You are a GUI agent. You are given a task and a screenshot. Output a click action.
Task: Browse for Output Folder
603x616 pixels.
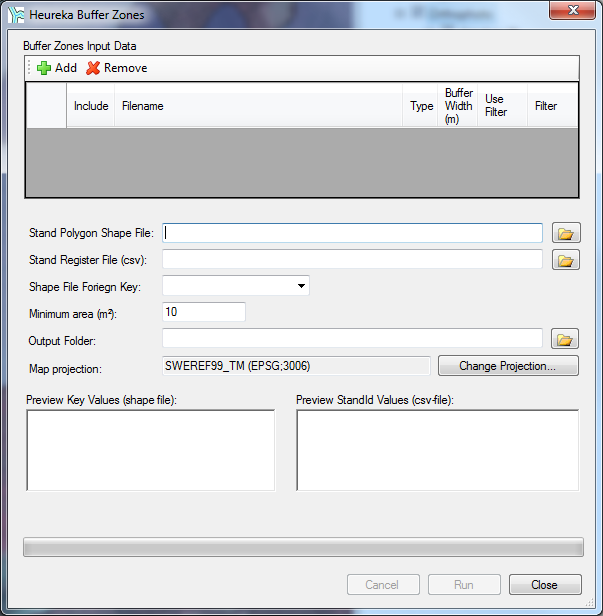tap(565, 339)
